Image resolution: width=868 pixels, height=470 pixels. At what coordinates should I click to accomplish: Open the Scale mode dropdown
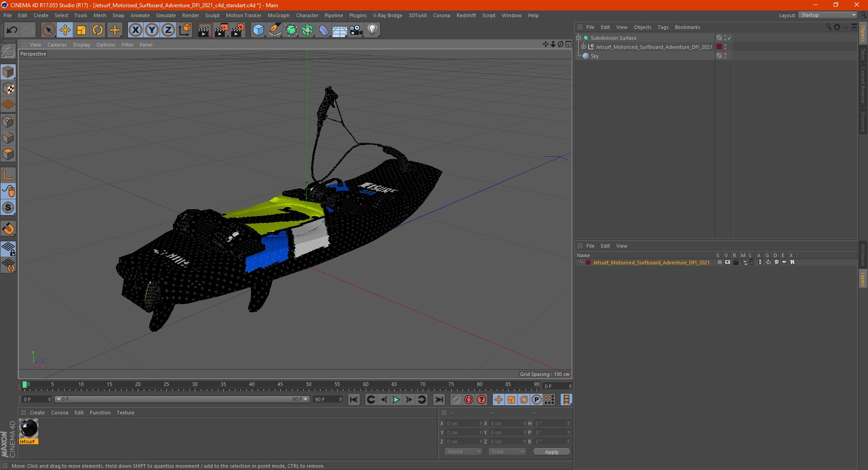(507, 451)
